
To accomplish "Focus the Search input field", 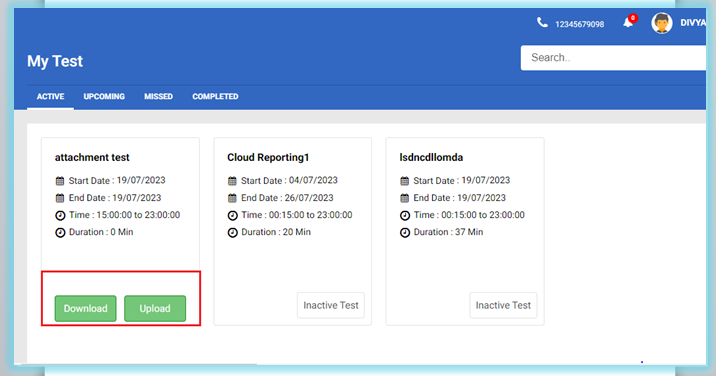I will click(x=613, y=58).
